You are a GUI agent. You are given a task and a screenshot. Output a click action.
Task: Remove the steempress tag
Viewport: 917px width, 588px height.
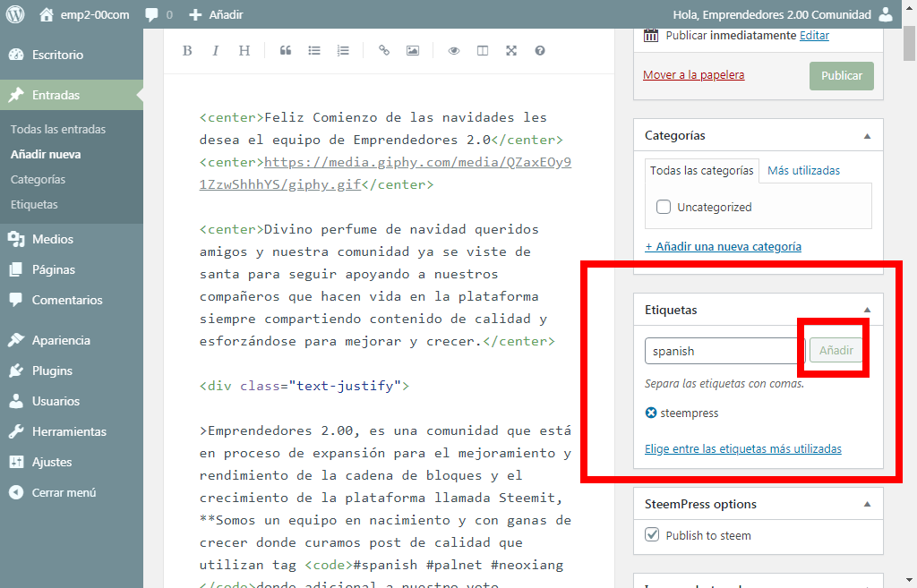coord(651,413)
